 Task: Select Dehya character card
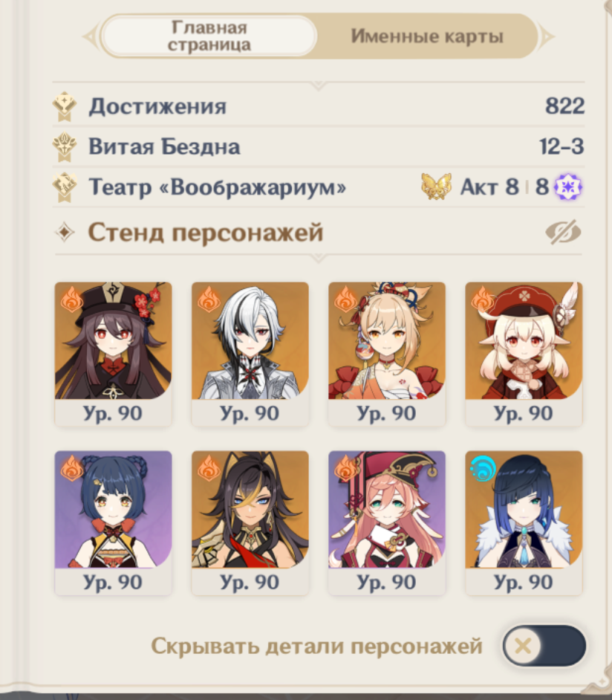coord(250,522)
